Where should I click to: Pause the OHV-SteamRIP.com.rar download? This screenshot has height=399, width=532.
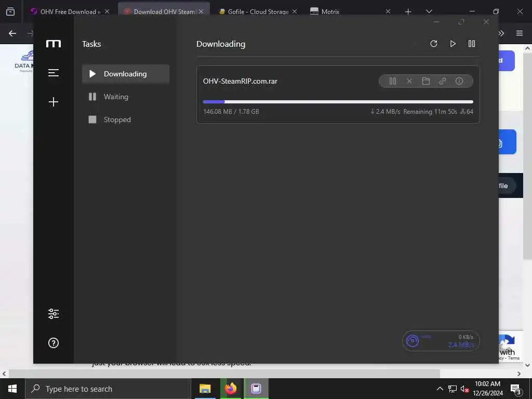[393, 81]
